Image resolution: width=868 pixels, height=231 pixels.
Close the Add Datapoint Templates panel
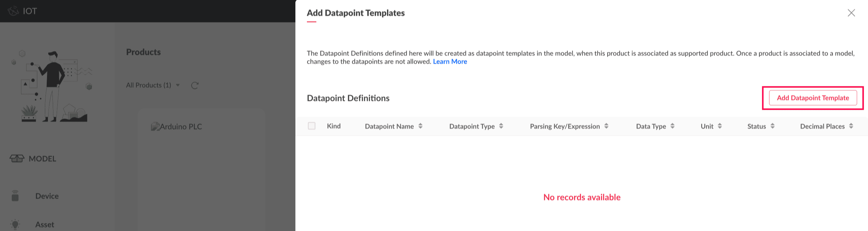click(851, 13)
